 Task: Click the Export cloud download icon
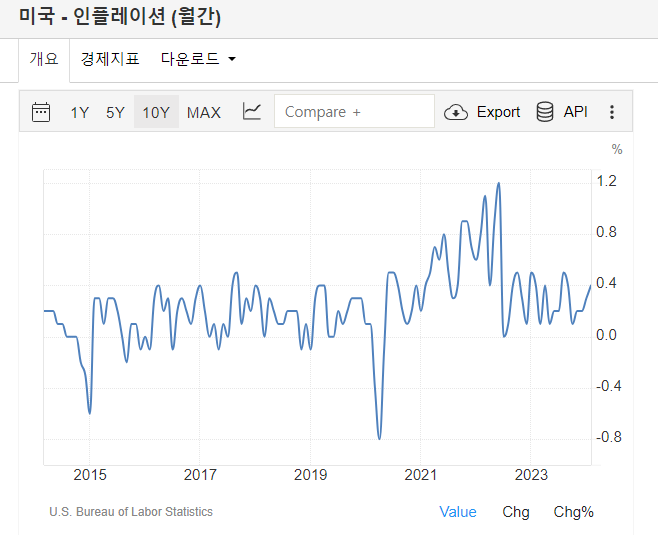click(x=456, y=112)
